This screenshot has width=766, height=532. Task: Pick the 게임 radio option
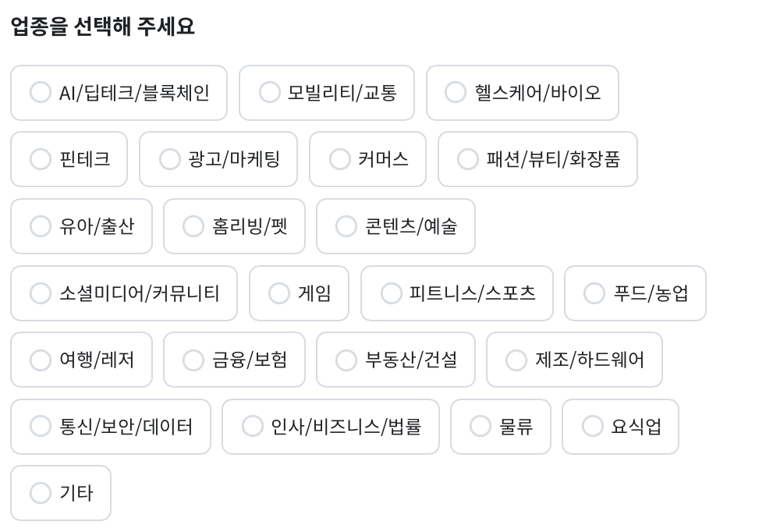click(x=279, y=293)
